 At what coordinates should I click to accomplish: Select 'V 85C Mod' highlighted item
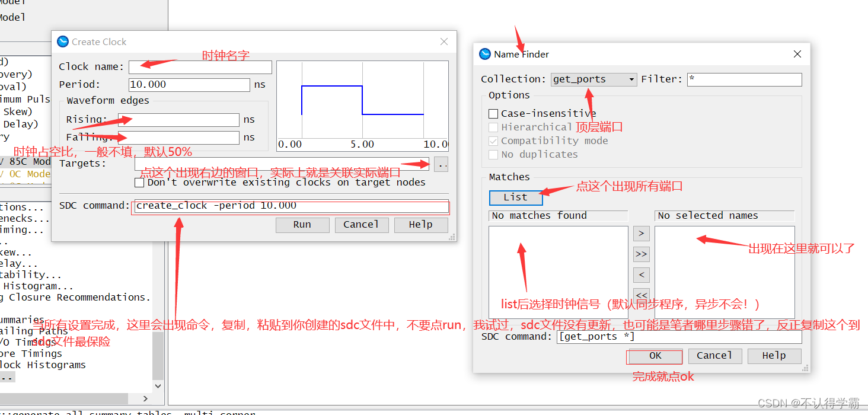25,161
